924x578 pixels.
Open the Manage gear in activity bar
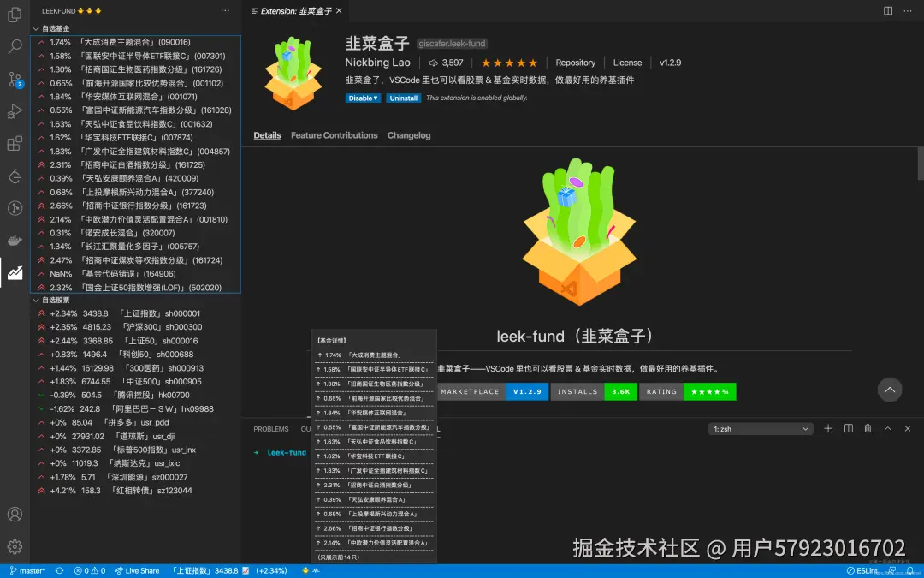[x=15, y=546]
